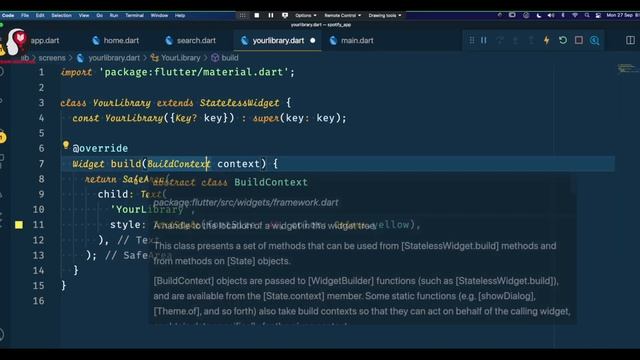Click BuildContext type on line 7
The width and height of the screenshot is (640, 360).
tap(178, 164)
